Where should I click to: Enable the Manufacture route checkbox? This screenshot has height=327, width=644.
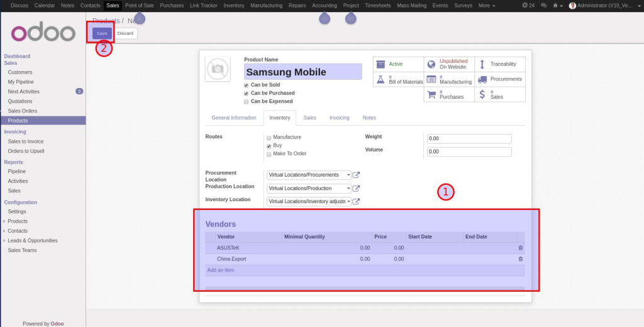(x=269, y=137)
